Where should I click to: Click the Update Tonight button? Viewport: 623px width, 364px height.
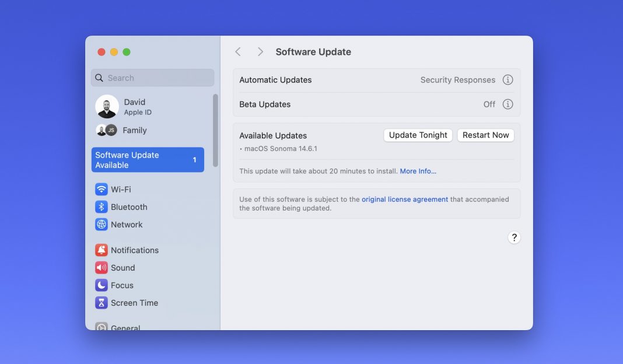pyautogui.click(x=418, y=135)
